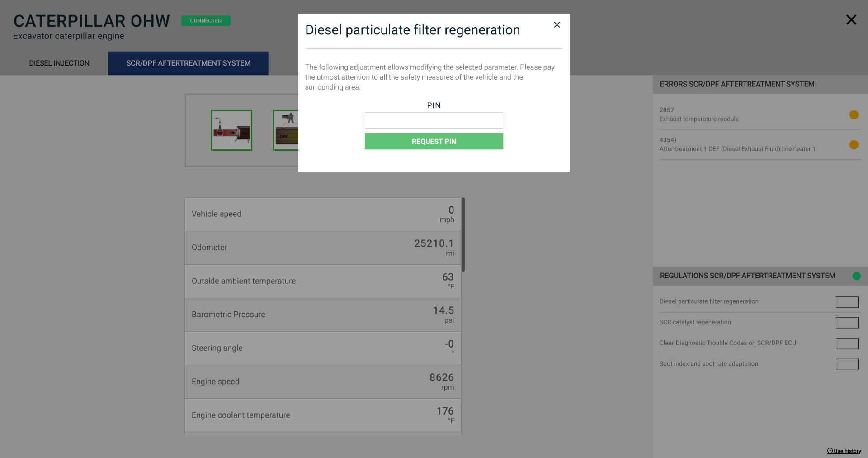
Task: Select the Outside ambient temperature row
Action: pyautogui.click(x=323, y=281)
